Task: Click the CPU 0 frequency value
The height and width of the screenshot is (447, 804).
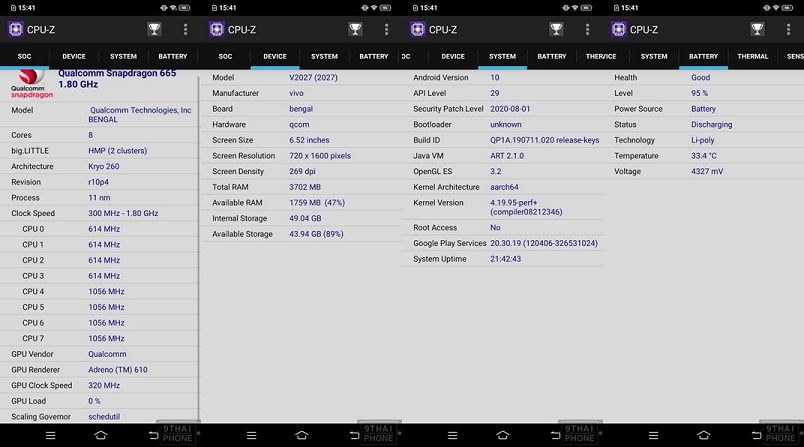Action: (104, 229)
